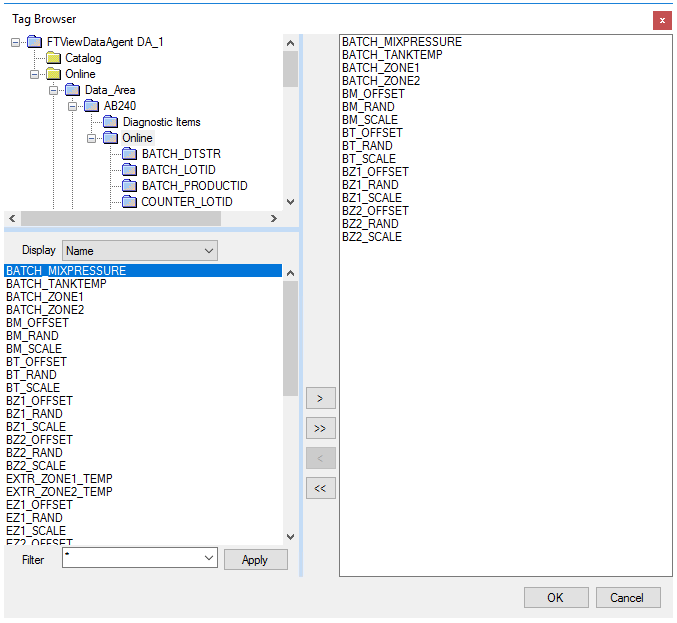
Task: Click tree pane horizontal scroll-right arrow
Action: [x=273, y=218]
